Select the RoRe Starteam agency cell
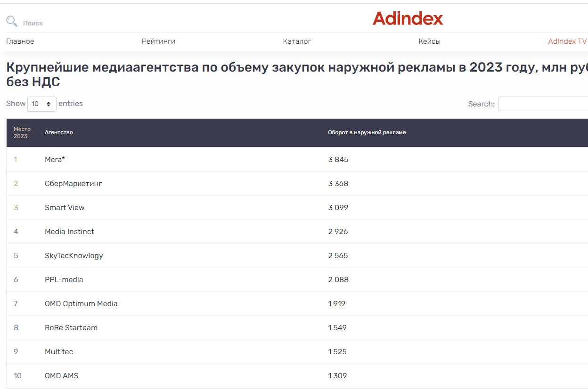 point(71,328)
